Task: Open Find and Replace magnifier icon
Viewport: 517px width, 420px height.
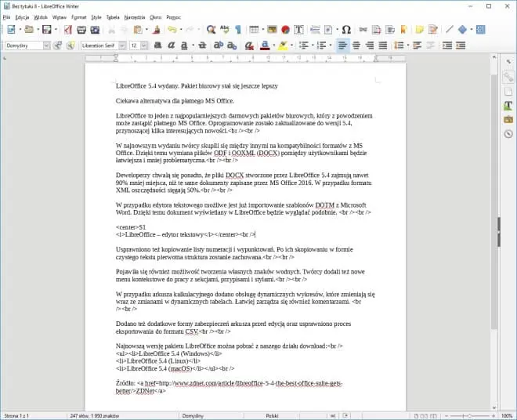Action: 211,30
